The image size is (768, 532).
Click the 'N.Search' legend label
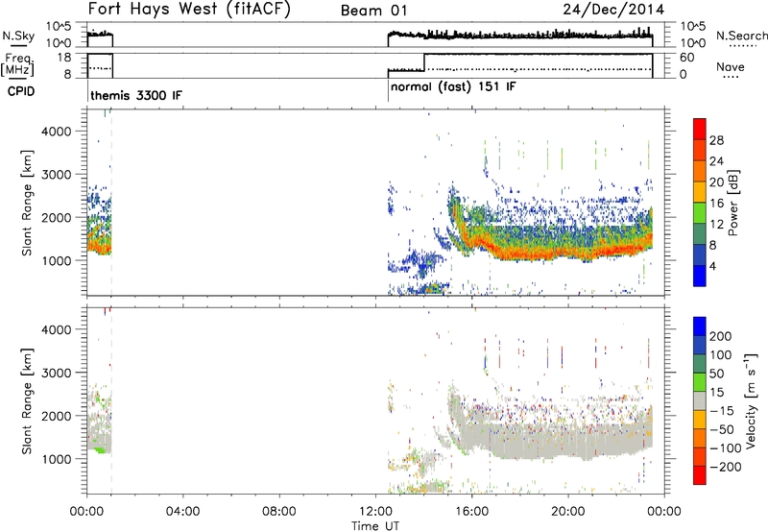tap(741, 36)
